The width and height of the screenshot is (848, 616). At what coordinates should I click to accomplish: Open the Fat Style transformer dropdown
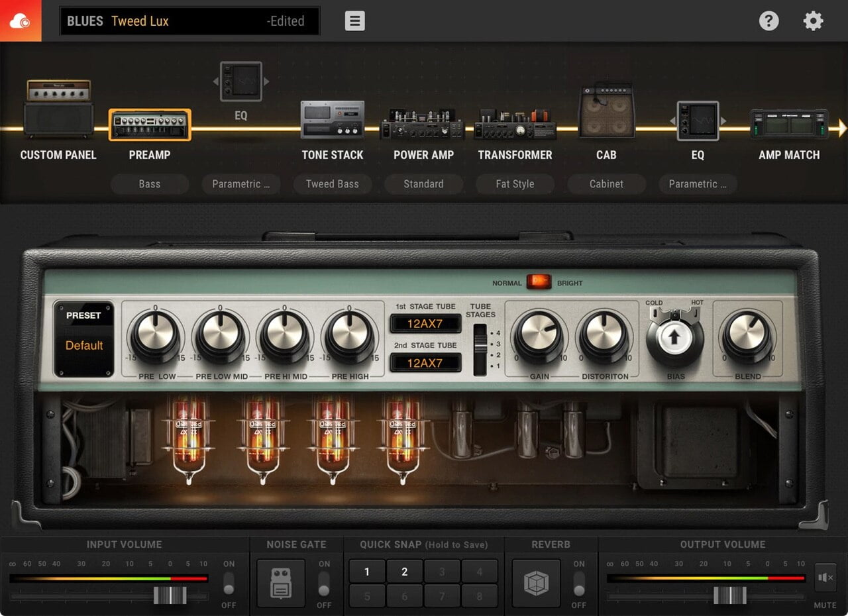[515, 184]
